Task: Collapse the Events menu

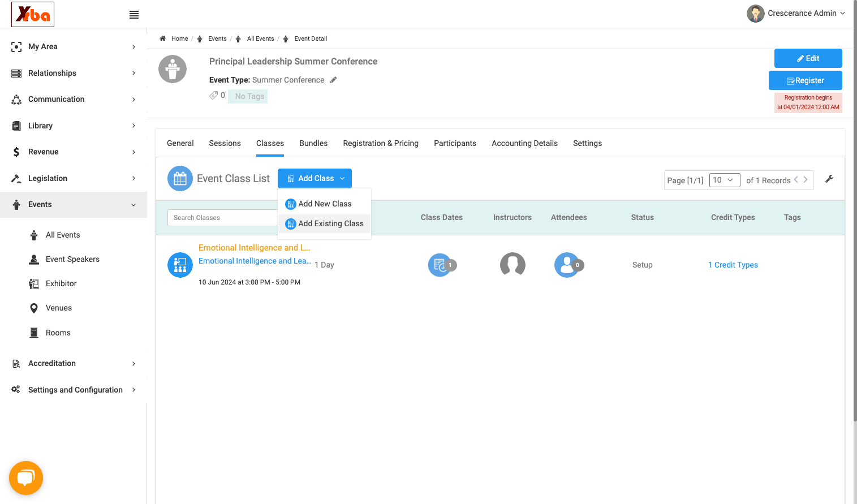Action: [74, 204]
